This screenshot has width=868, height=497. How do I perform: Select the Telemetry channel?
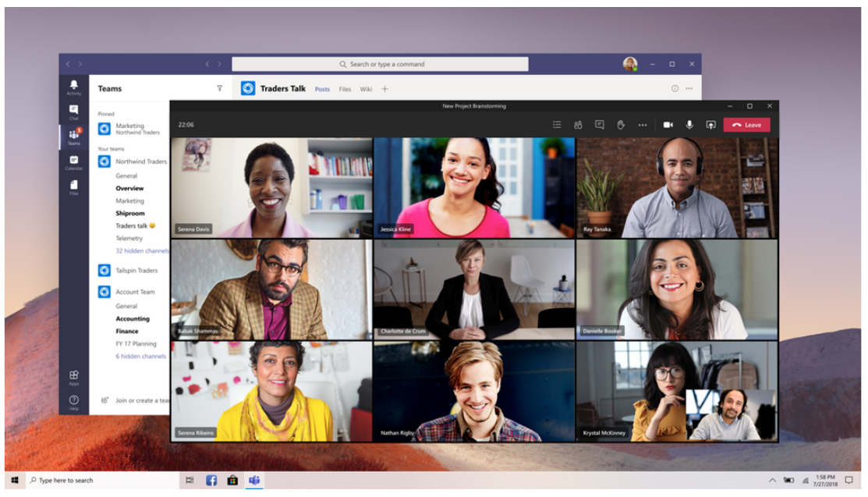click(x=129, y=238)
